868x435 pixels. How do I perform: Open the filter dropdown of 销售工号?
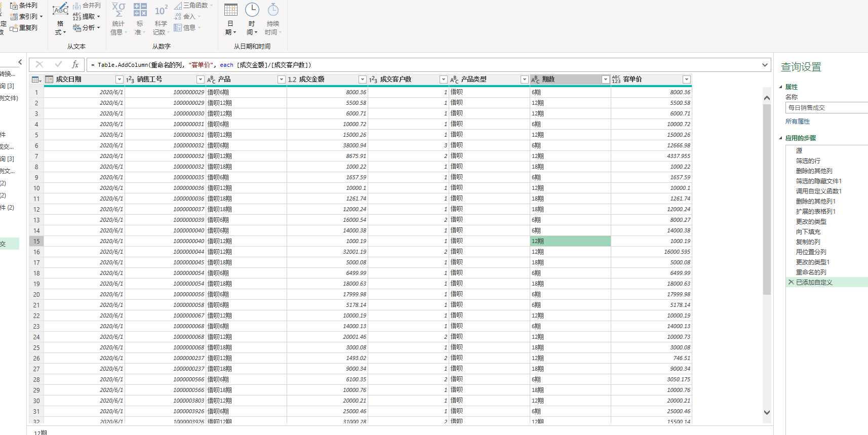click(x=201, y=80)
